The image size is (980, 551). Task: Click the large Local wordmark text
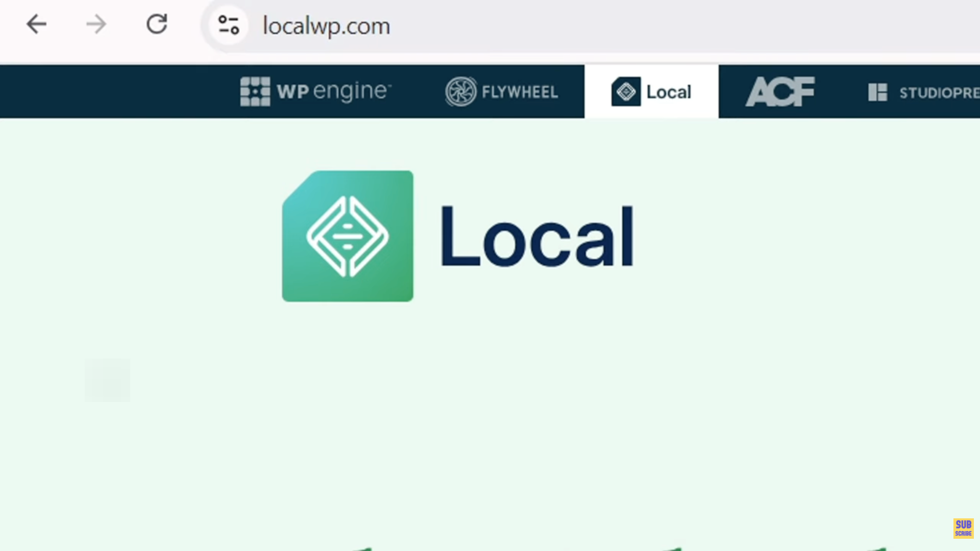pos(537,236)
